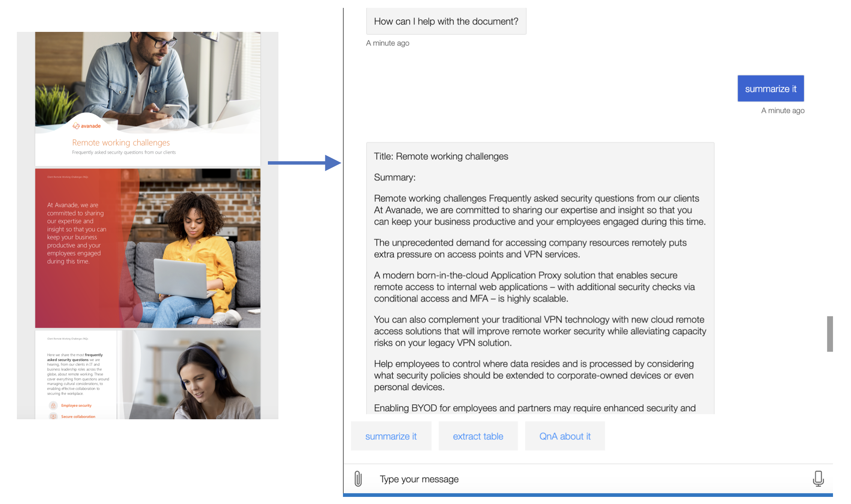Screen dimensions: 851x504
Task: Click the microphone voice input icon
Action: click(x=818, y=479)
